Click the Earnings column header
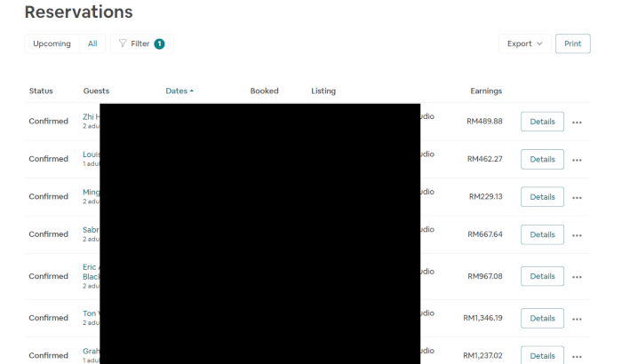The height and width of the screenshot is (364, 622). (486, 91)
